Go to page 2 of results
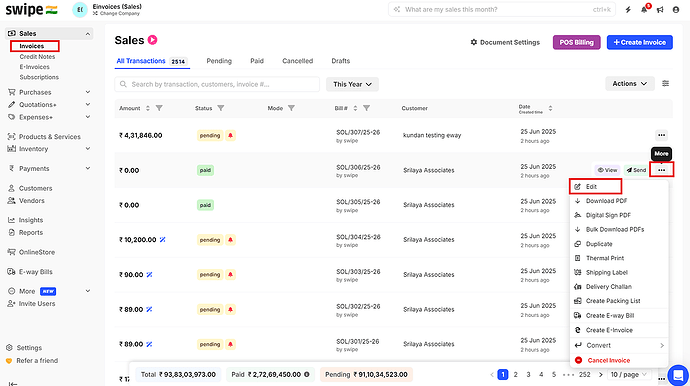The height and width of the screenshot is (386, 690). point(515,375)
